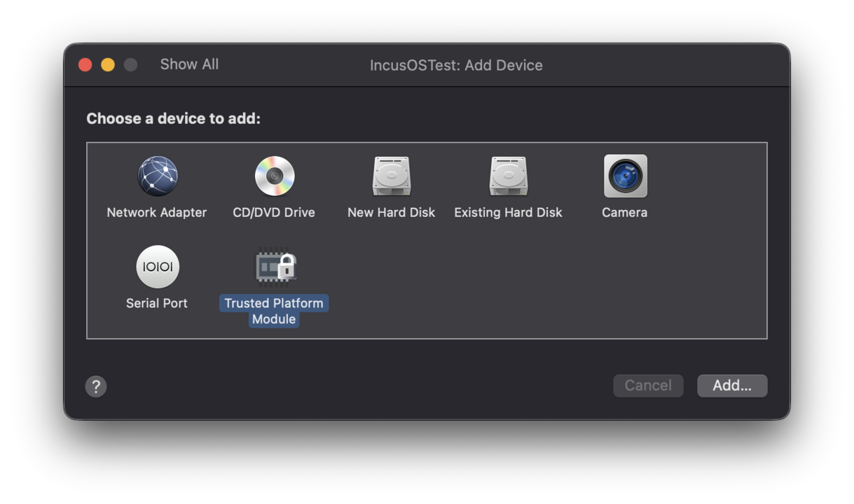854x504 pixels.
Task: Pick the New Hard Disk icon
Action: (x=391, y=176)
